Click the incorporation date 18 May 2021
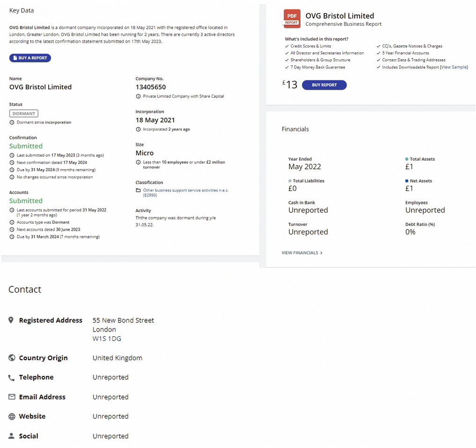 [155, 120]
